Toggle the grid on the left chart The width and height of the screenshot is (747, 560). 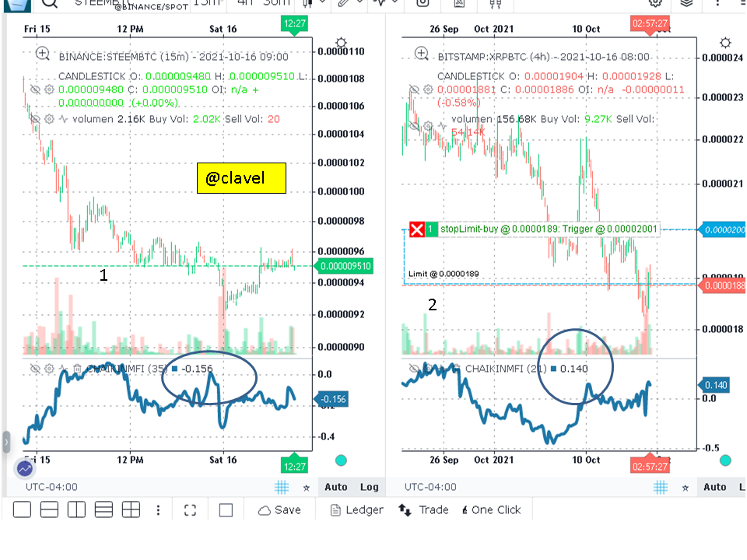point(282,487)
